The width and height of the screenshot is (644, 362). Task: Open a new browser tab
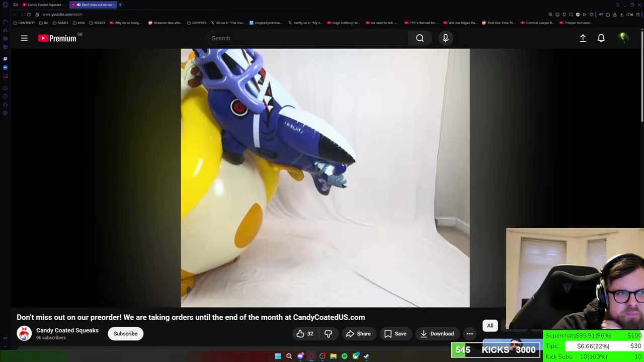tap(120, 5)
